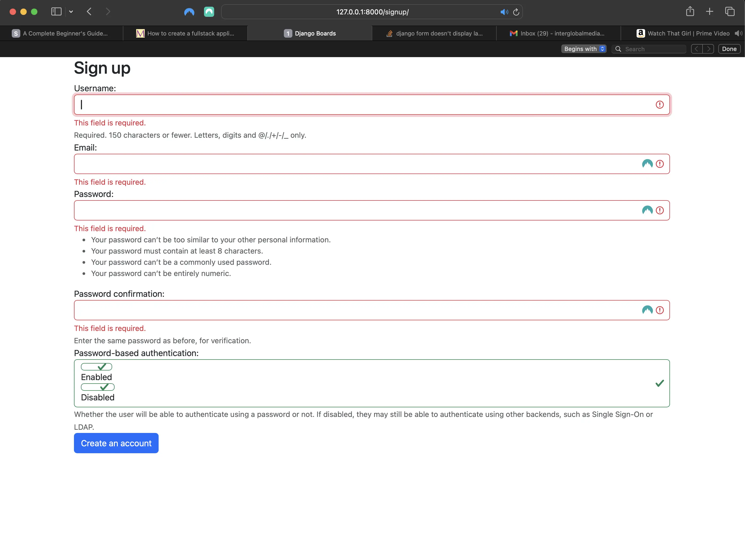Click NordPass autofill icon in Email field
The height and width of the screenshot is (560, 745).
pyautogui.click(x=647, y=164)
